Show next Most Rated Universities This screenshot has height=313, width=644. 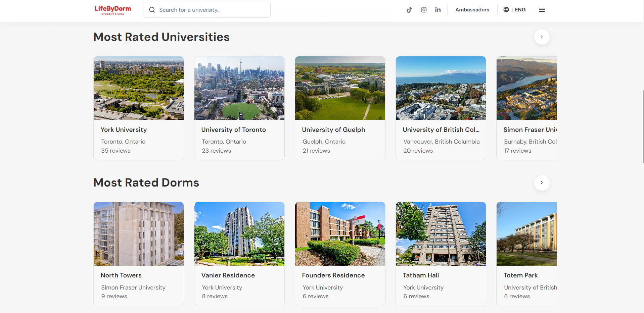click(x=542, y=37)
